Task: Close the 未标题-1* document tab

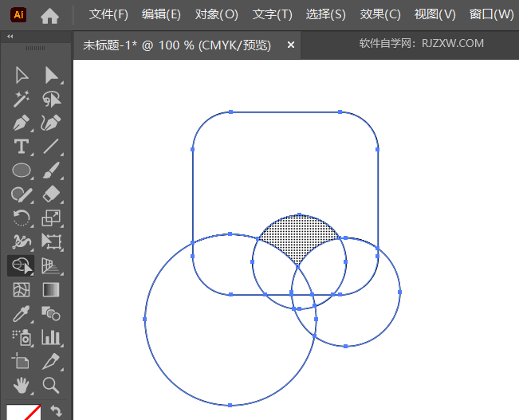Action: tap(291, 45)
